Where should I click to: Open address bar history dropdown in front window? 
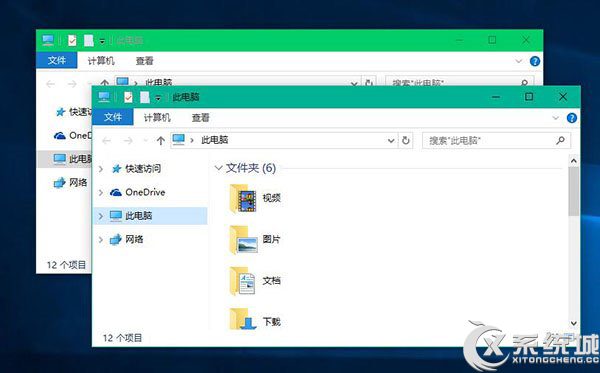(x=391, y=141)
